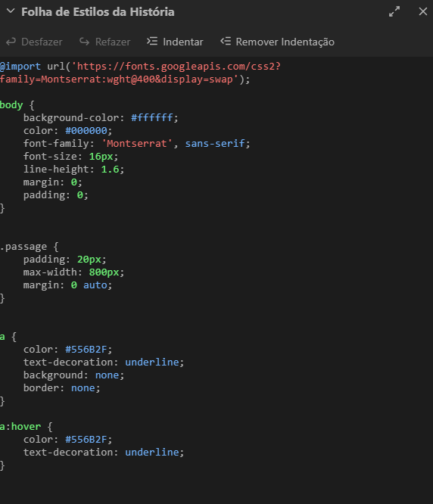Close the stylesheet dialog with the X

(x=423, y=11)
